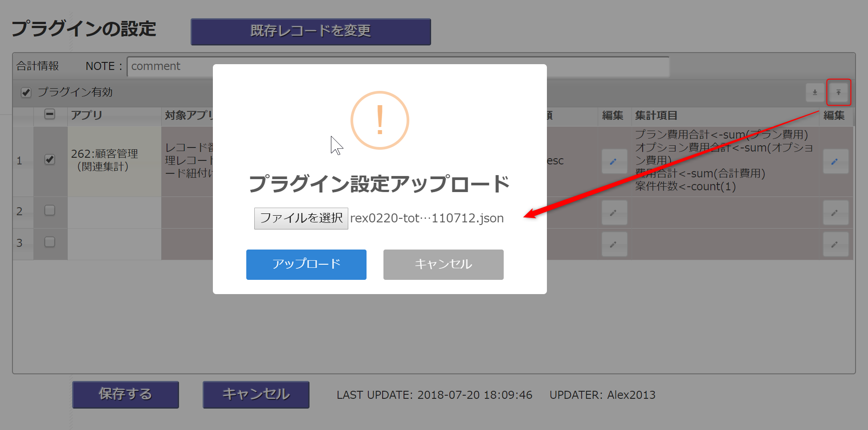Screen dimensions: 868x430
Task: Click the プラン費用合計<-sum(プラン費用) text
Action: pyautogui.click(x=721, y=134)
